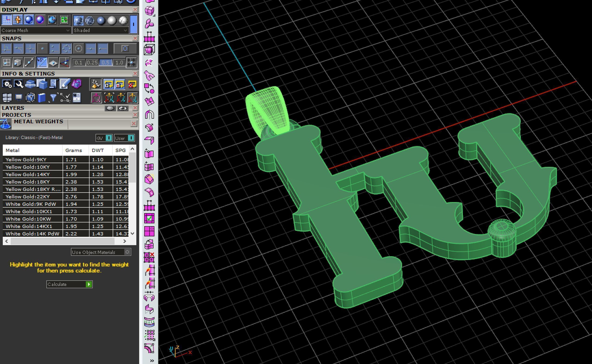The height and width of the screenshot is (364, 592).
Task: Select the white sphere render mode
Action: point(112,21)
